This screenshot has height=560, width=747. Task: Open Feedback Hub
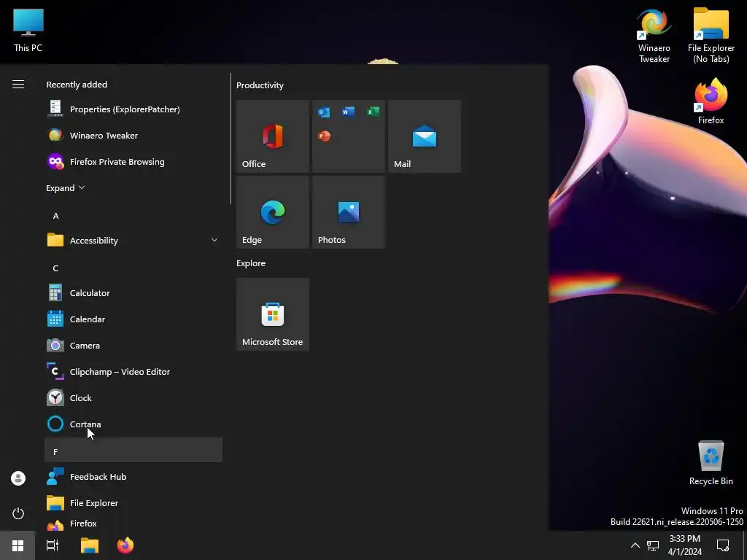[133, 477]
